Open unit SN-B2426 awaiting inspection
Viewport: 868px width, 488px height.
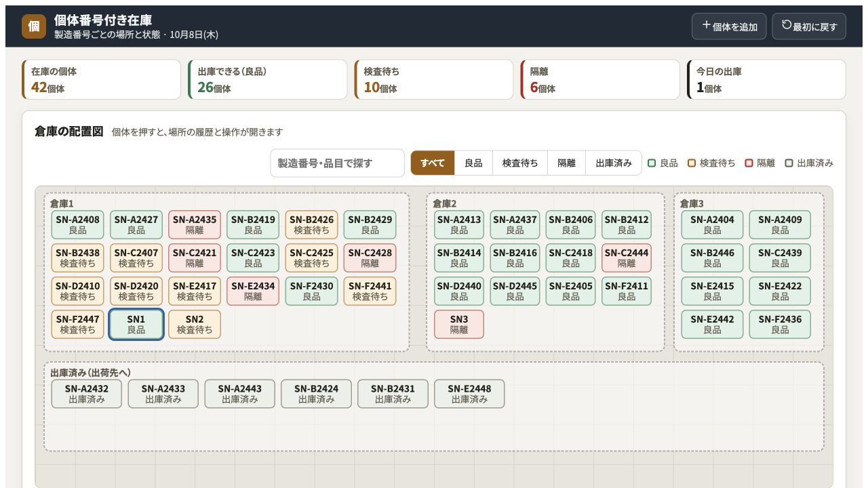click(x=312, y=224)
